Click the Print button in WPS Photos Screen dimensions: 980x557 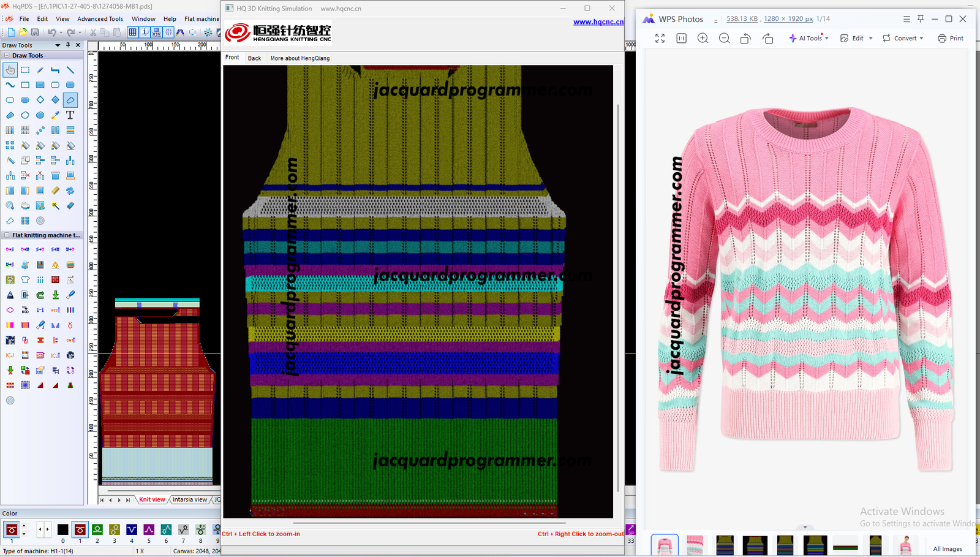pos(951,38)
